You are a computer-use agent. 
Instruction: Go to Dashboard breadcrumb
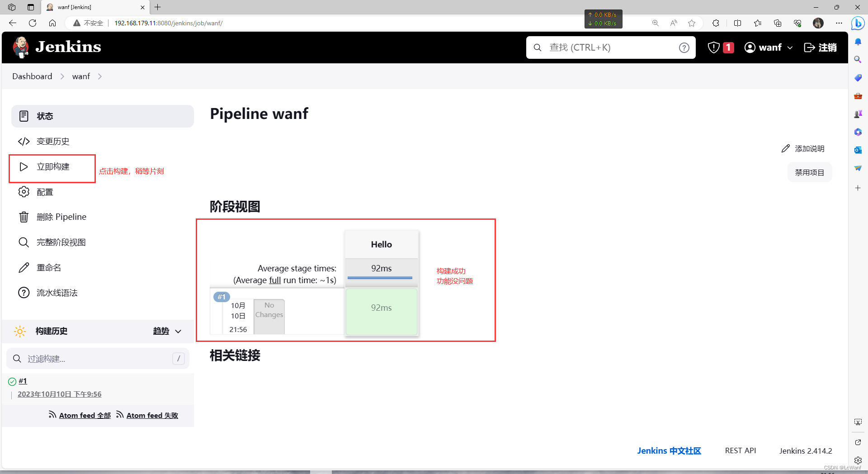tap(32, 76)
